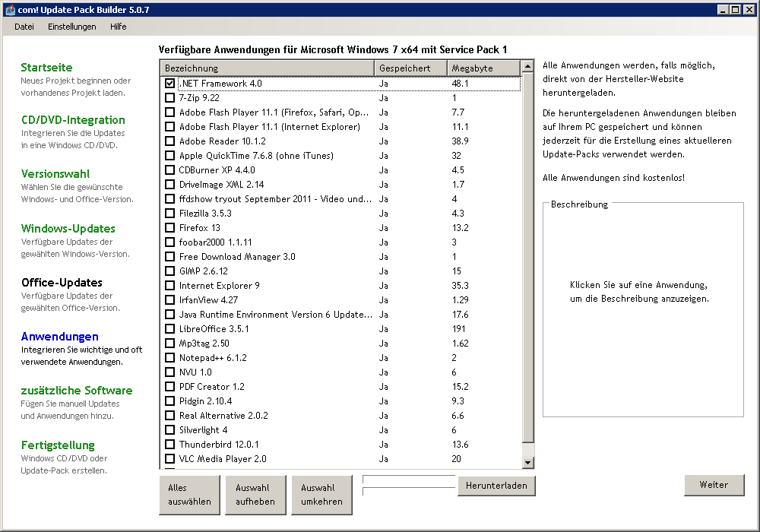Start download with Herunterladen button

pos(496,486)
